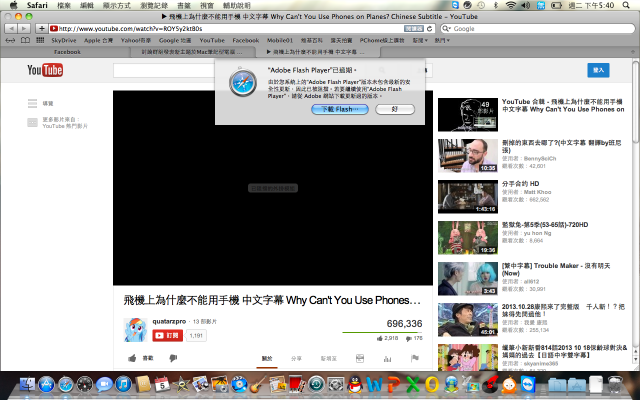Open the 編輯 menu
The width and height of the screenshot is (640, 400).
coord(87,5)
